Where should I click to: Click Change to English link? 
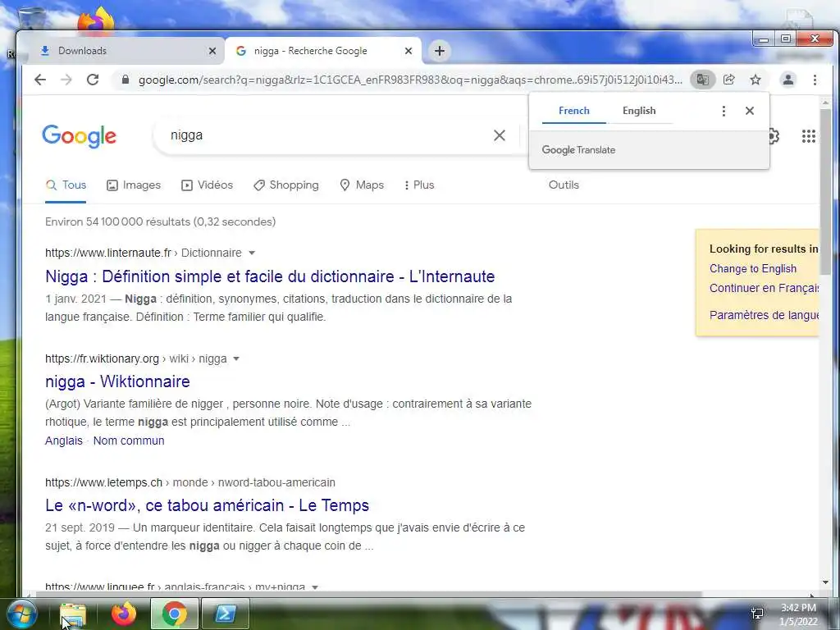pyautogui.click(x=753, y=269)
